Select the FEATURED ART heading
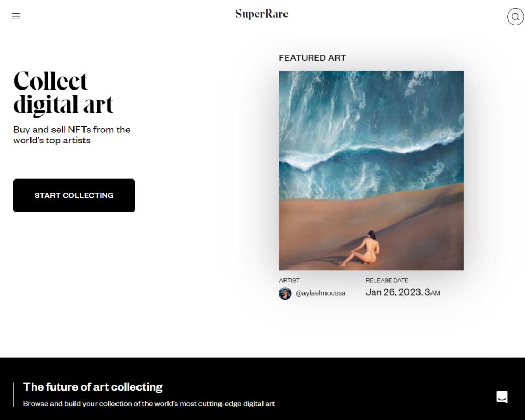525x420 pixels. [312, 58]
